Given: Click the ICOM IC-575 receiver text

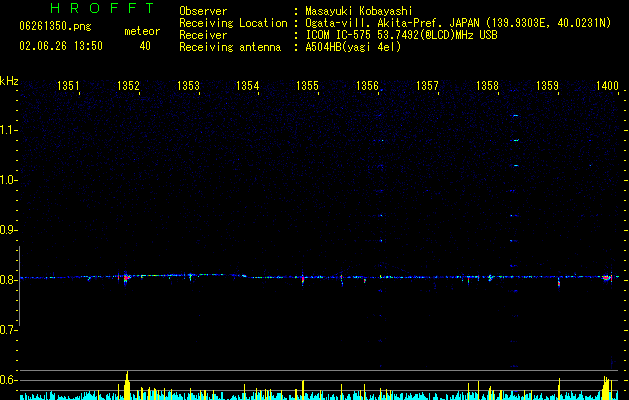Looking at the screenshot, I should tap(402, 35).
